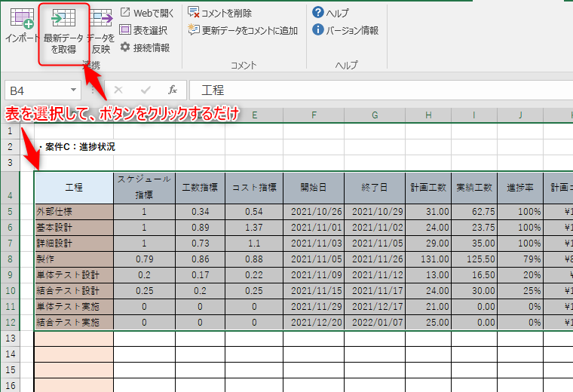Select column F header

pos(314,115)
